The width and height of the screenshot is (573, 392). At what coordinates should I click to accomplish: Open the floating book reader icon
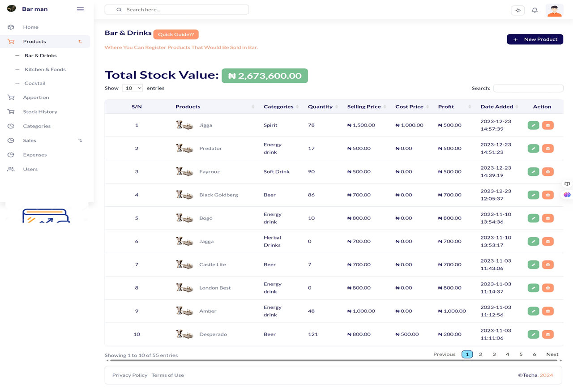[567, 183]
